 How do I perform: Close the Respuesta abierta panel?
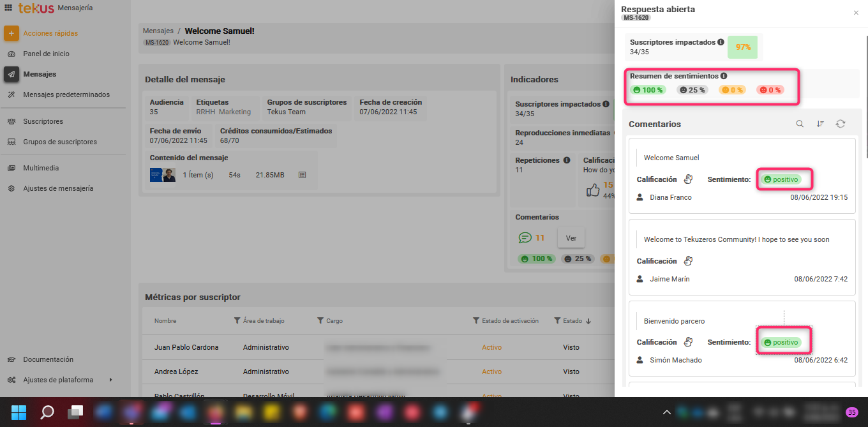click(856, 13)
